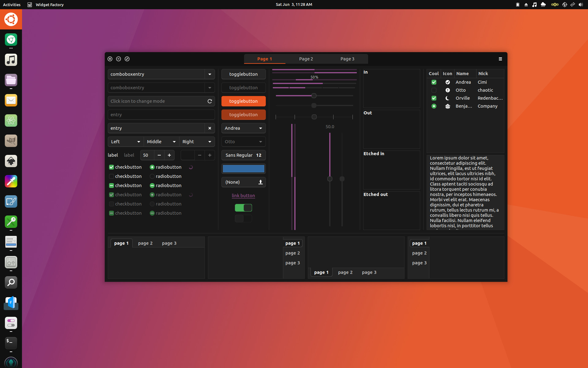Open the Andrea combo box
The image size is (588, 368).
click(243, 128)
